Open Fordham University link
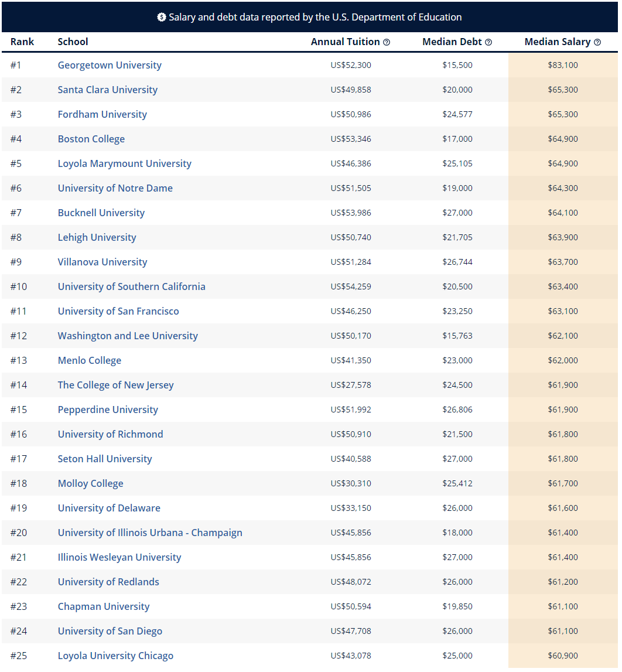The width and height of the screenshot is (622, 672). coord(102,114)
